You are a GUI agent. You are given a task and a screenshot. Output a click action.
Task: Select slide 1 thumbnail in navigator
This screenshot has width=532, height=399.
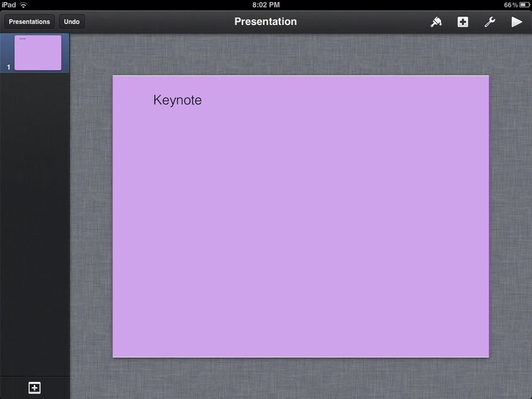[x=37, y=53]
